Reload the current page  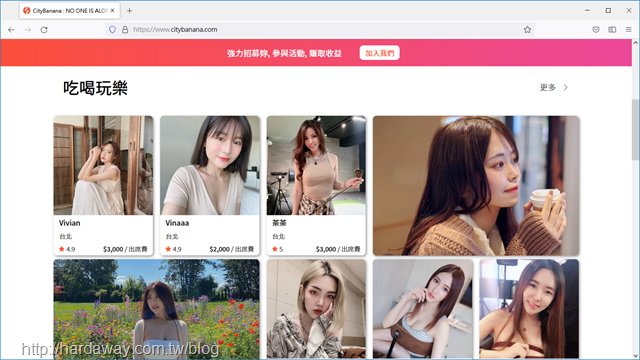(44, 29)
